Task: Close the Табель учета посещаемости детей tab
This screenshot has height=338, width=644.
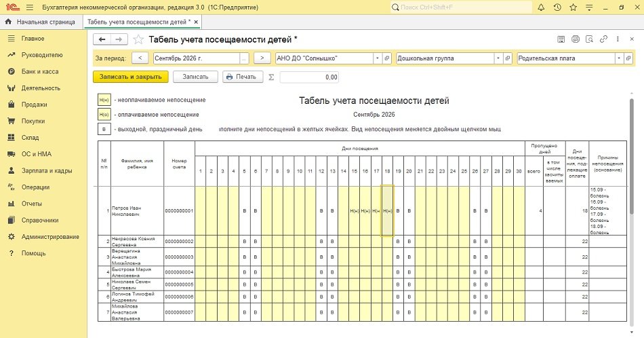Action: click(196, 22)
